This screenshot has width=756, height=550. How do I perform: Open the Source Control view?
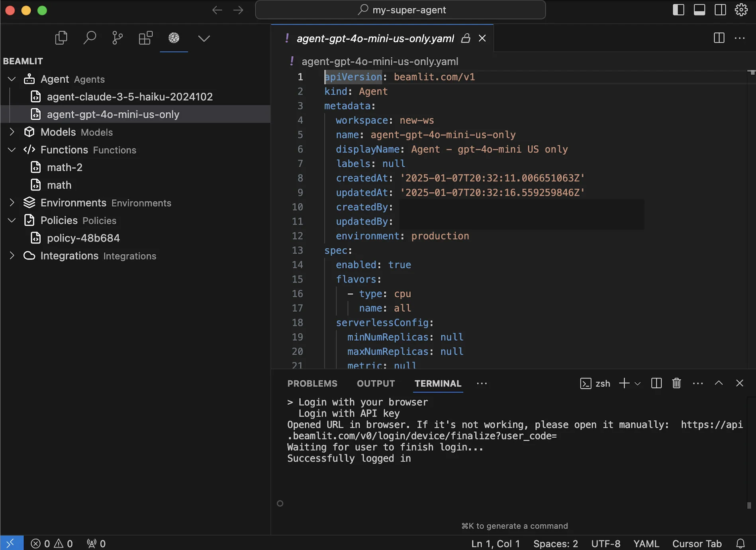pos(117,38)
